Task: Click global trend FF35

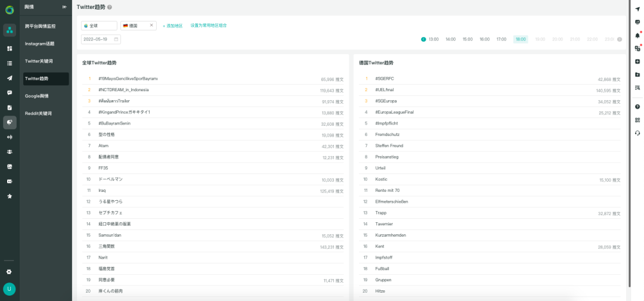Action: (103, 168)
